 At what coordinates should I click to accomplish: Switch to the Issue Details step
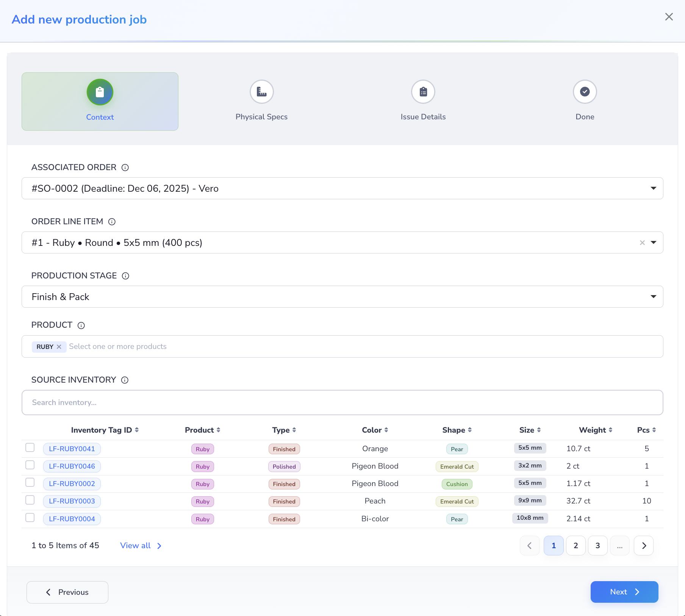point(423,102)
